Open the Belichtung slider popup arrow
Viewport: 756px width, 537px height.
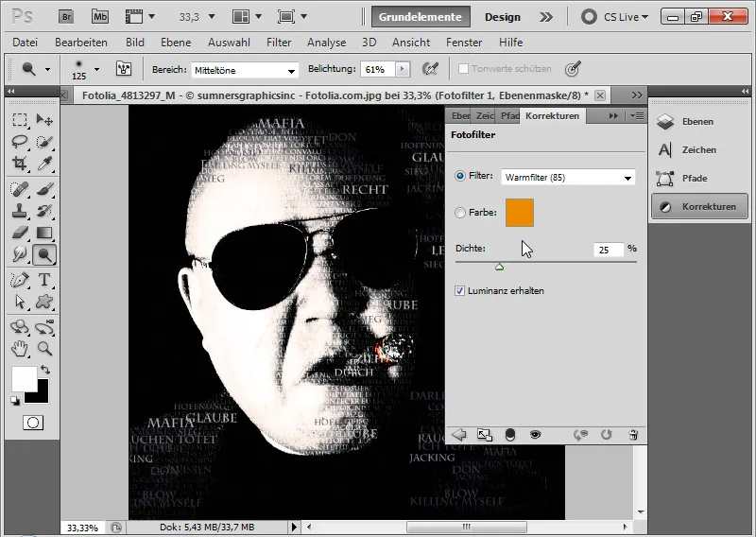tap(403, 69)
